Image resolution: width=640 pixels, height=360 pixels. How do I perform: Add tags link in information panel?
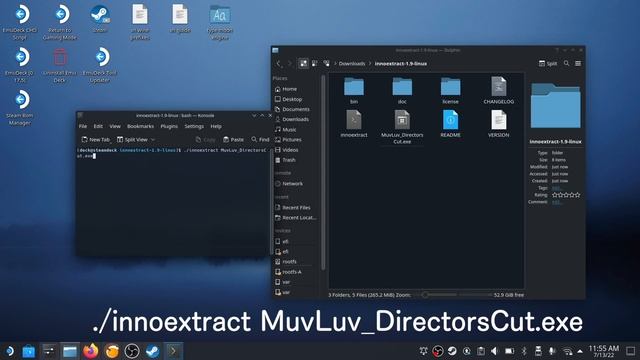pos(556,188)
